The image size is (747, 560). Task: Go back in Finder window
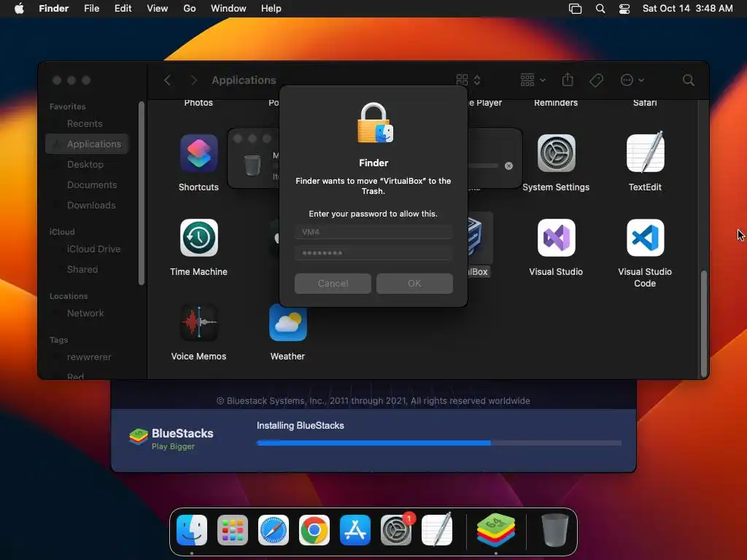(x=167, y=80)
